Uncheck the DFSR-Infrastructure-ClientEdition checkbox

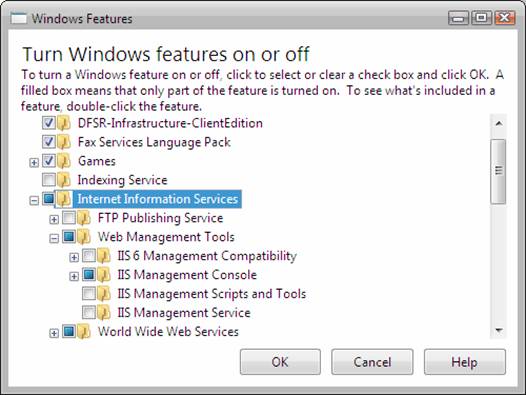pyautogui.click(x=49, y=123)
